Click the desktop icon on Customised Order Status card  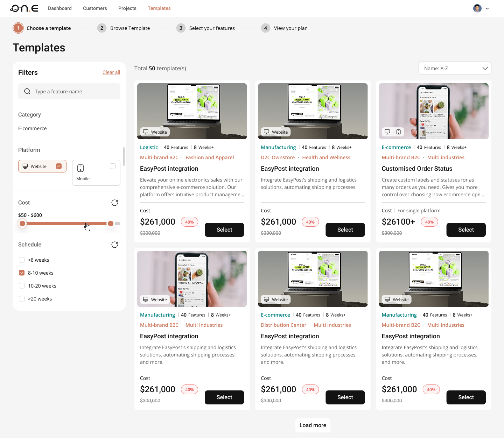(387, 132)
